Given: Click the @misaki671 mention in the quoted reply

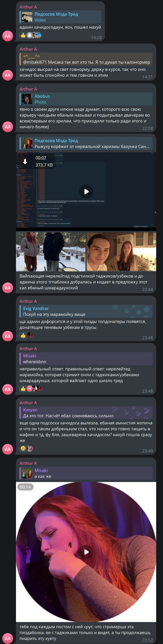Looking at the screenshot, I should 35,62.
